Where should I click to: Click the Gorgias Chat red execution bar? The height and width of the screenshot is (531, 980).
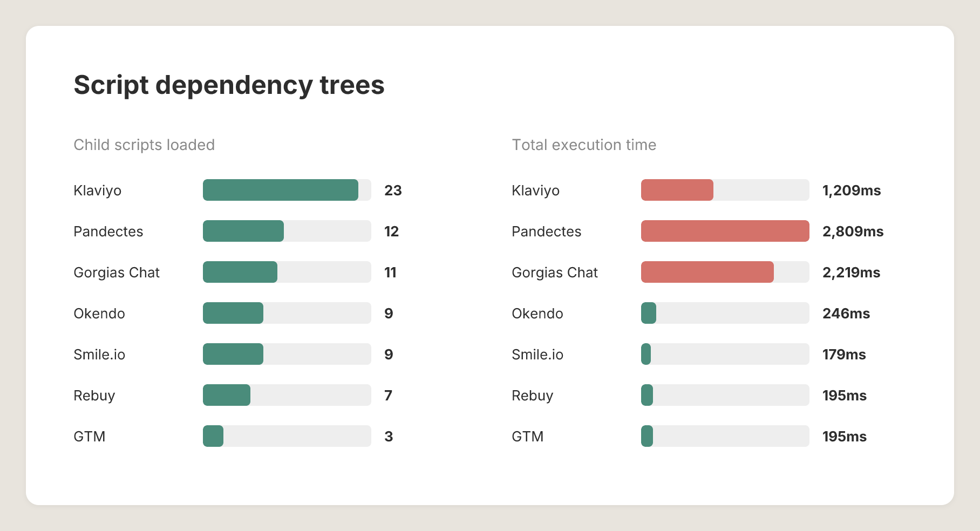707,272
